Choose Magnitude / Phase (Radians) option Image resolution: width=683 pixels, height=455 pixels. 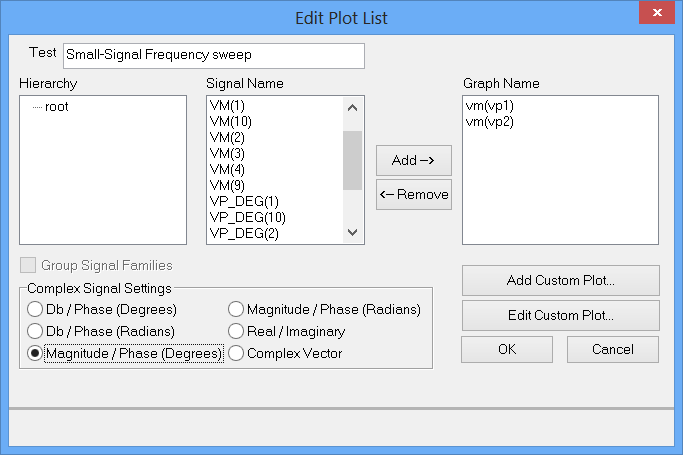click(236, 309)
